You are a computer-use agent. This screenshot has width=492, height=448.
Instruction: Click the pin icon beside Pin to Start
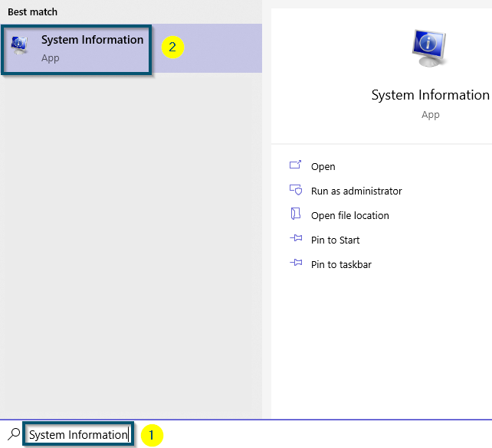coord(296,238)
